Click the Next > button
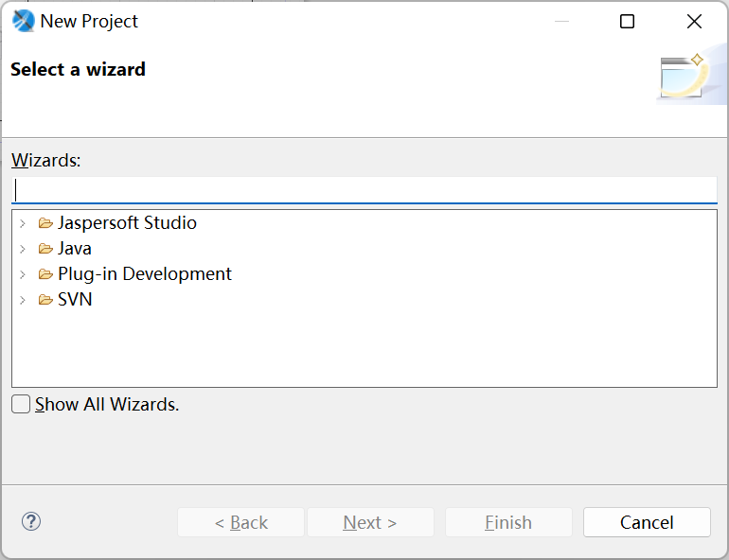 click(370, 522)
